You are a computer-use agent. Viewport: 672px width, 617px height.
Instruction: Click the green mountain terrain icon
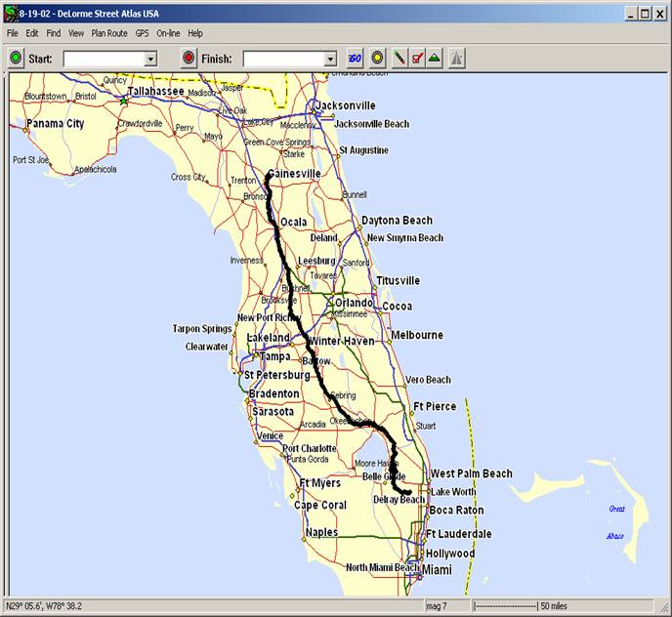[x=435, y=59]
